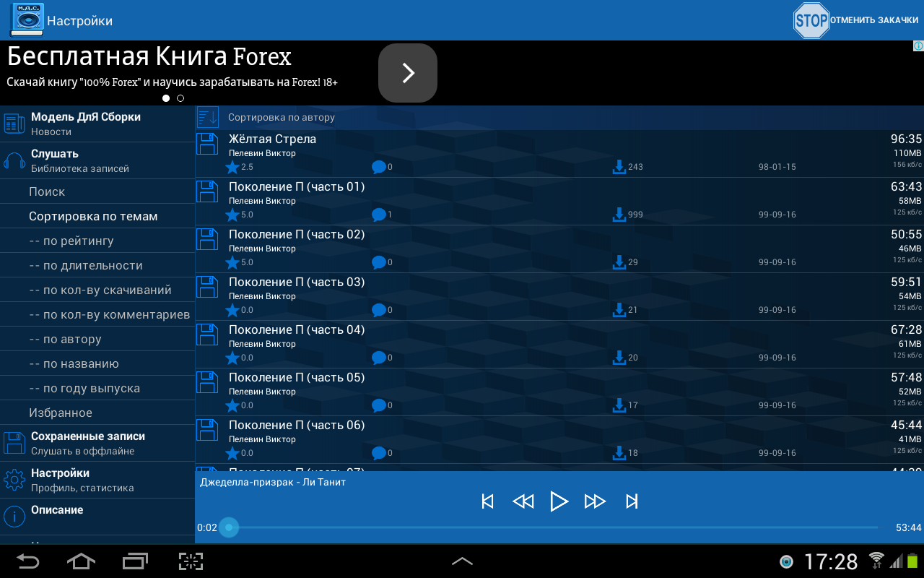Image resolution: width=924 pixels, height=578 pixels.
Task: Save Жёлтая Стрела via floppy icon
Action: tap(208, 144)
